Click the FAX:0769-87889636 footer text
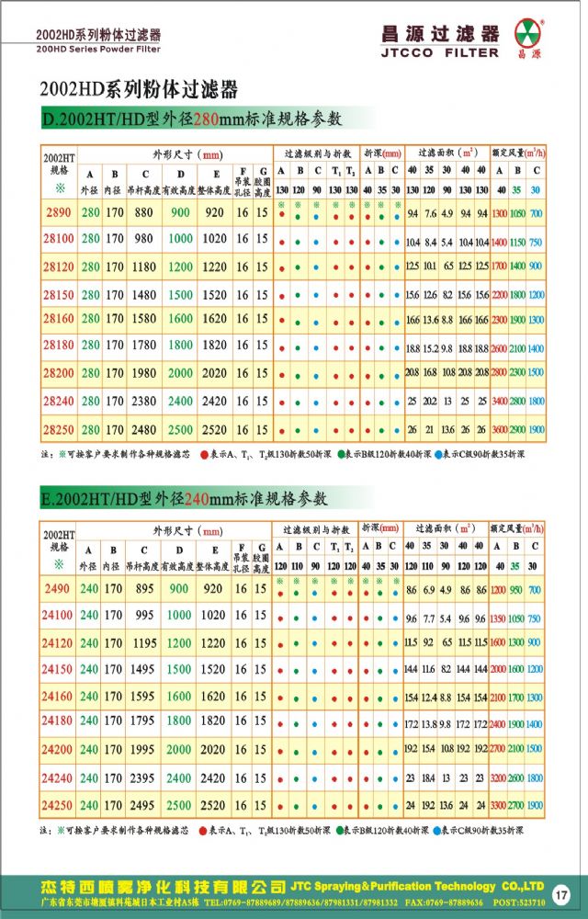Viewport: 588px width, 919px height. click(x=446, y=902)
